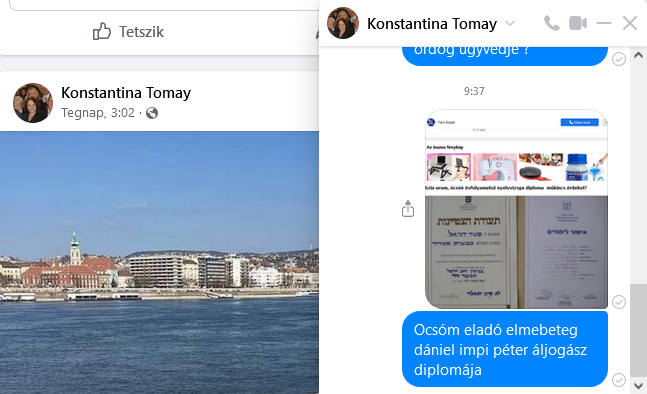This screenshot has width=647, height=394.
Task: Click the public globe privacy icon
Action: pyautogui.click(x=152, y=113)
